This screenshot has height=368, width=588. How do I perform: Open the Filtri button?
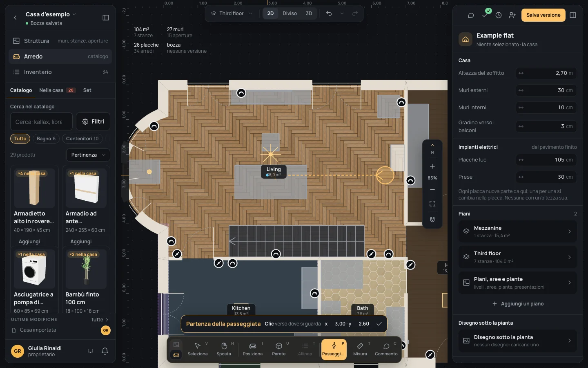click(x=93, y=121)
